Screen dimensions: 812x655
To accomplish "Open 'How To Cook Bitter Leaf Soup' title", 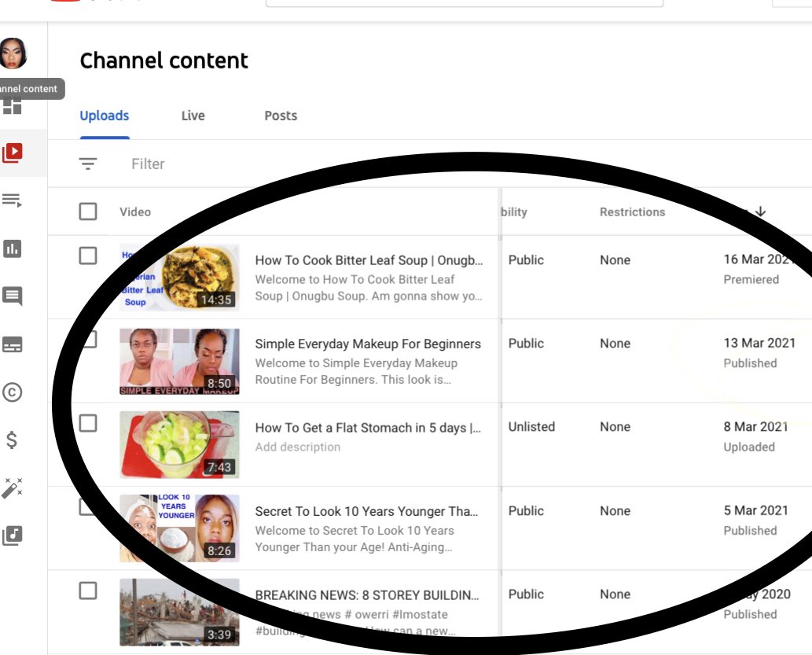I will [x=369, y=260].
